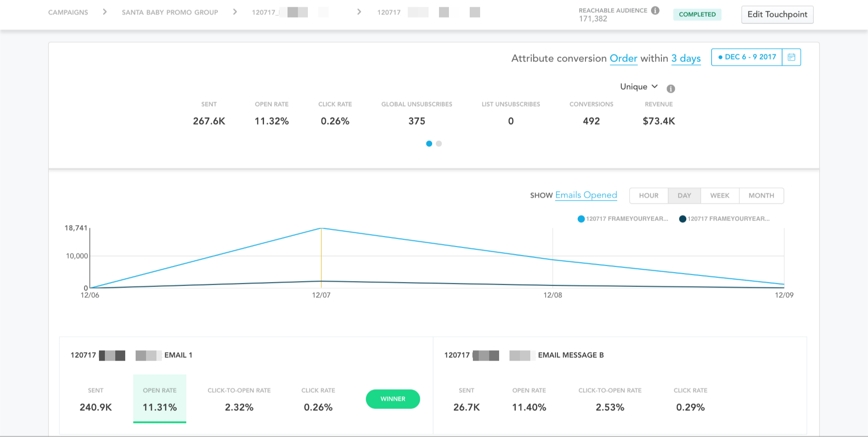Change the 3 days attribution window
The width and height of the screenshot is (868, 437).
686,58
